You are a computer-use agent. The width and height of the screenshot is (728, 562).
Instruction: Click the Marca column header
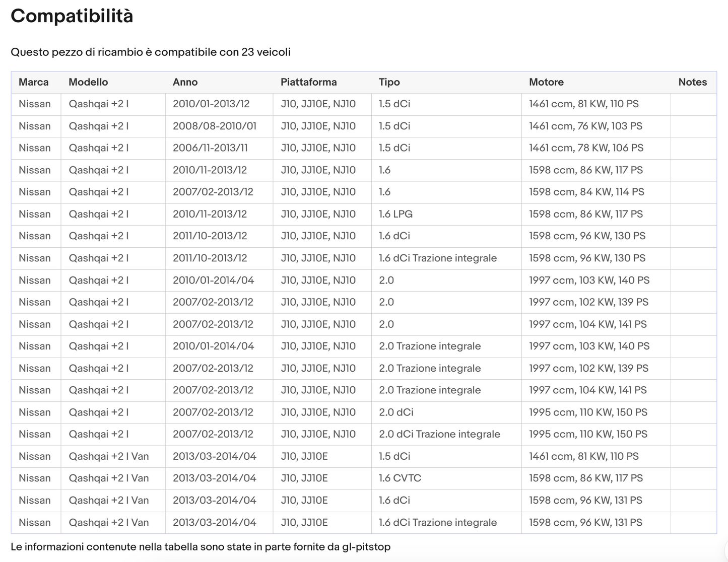(34, 82)
